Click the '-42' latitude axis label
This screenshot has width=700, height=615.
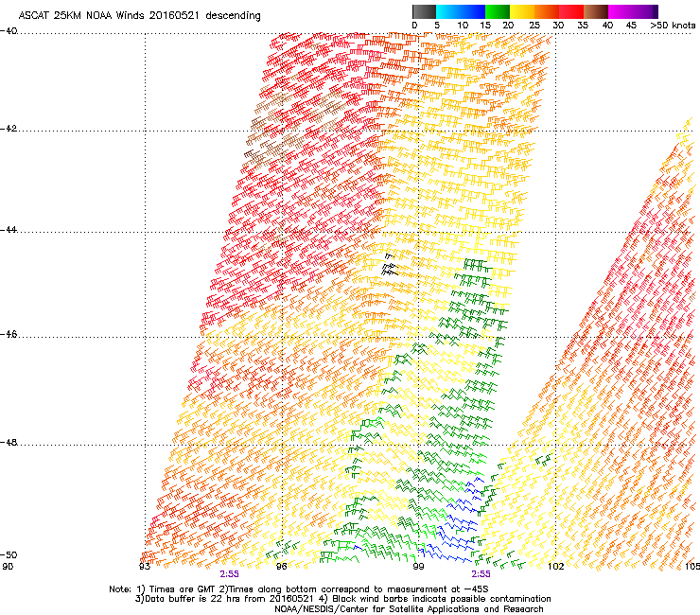pyautogui.click(x=9, y=129)
